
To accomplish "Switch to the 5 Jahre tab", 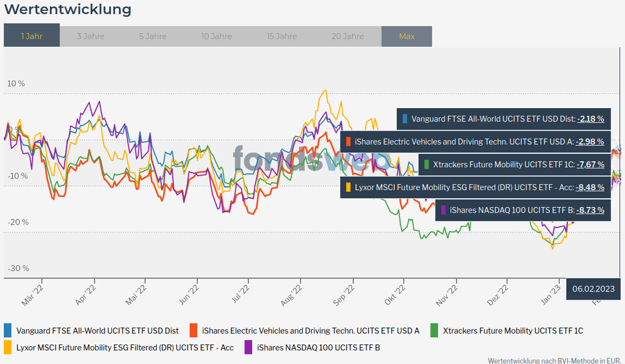I will click(153, 36).
